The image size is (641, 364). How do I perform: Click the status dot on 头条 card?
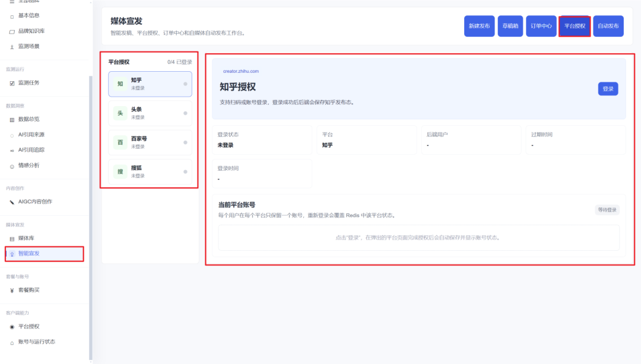[x=185, y=113]
